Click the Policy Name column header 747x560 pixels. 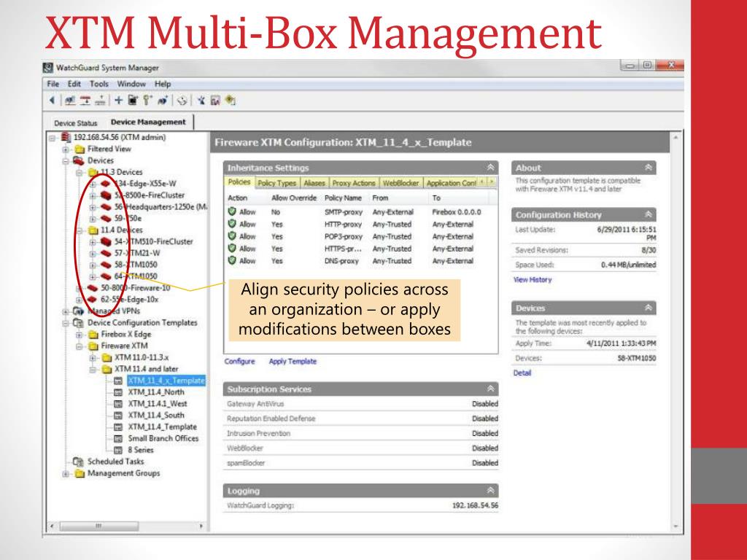344,198
